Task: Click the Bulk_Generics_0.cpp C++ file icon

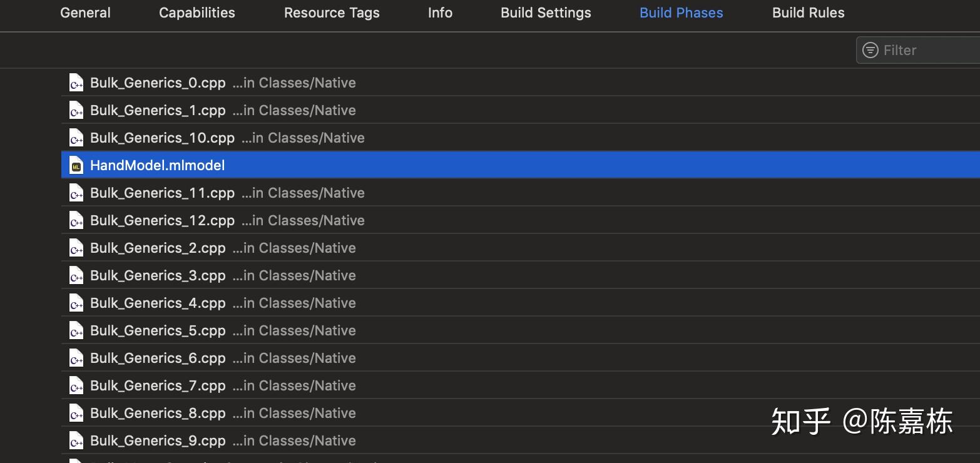Action: click(76, 83)
